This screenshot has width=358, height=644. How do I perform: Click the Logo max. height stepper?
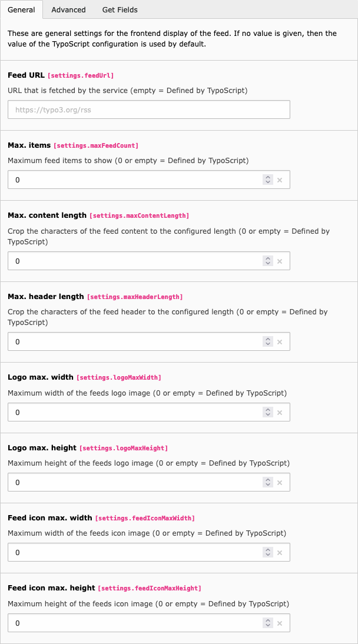click(268, 482)
